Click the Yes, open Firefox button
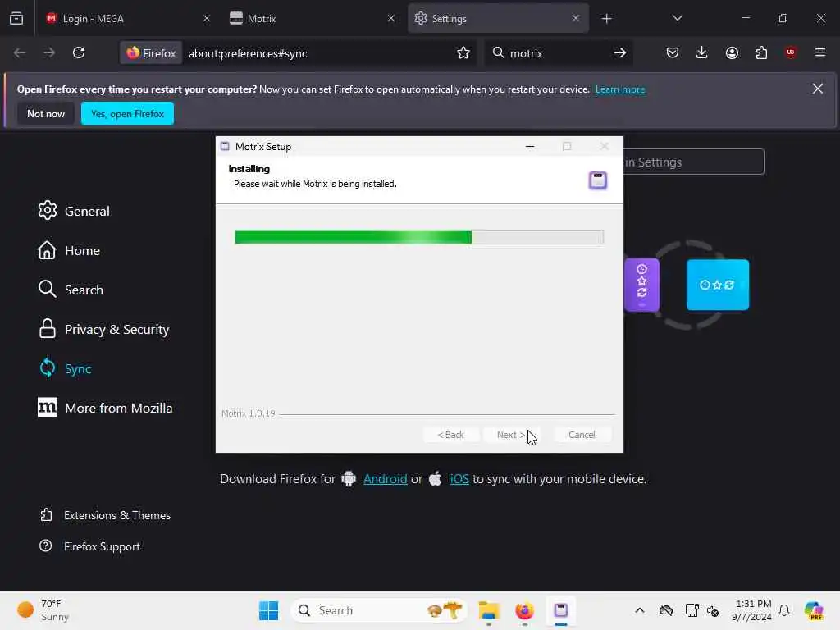This screenshot has height=630, width=840. click(127, 113)
